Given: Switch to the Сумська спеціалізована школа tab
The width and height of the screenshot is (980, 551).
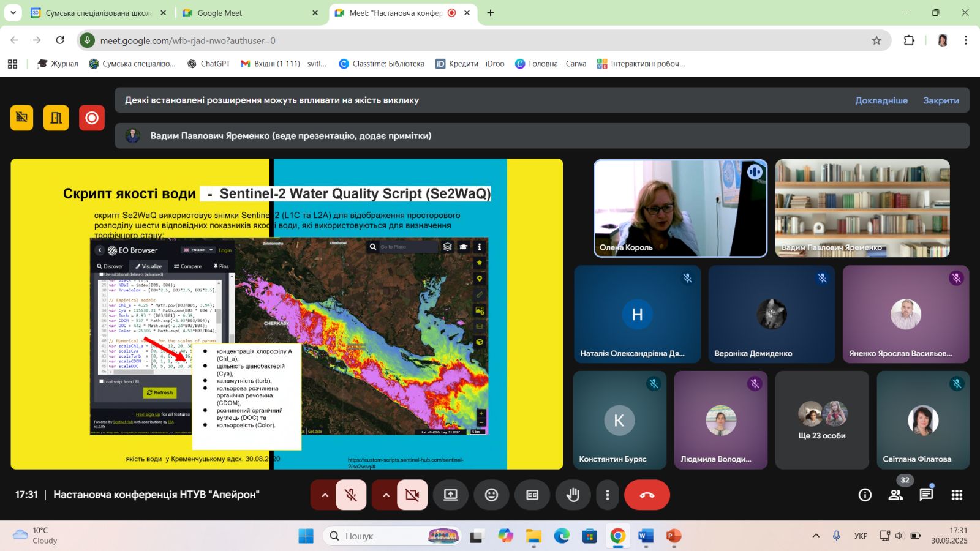Looking at the screenshot, I should 98,13.
